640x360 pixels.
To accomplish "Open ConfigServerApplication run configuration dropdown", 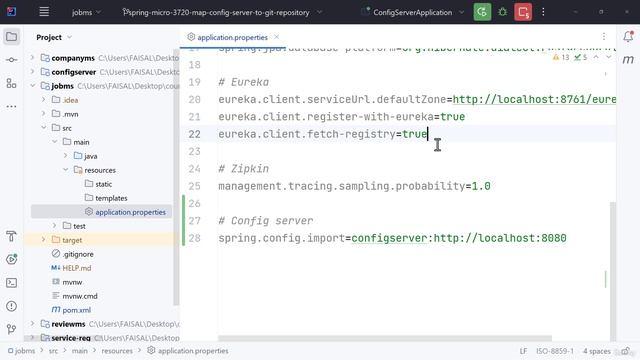I will pos(413,12).
